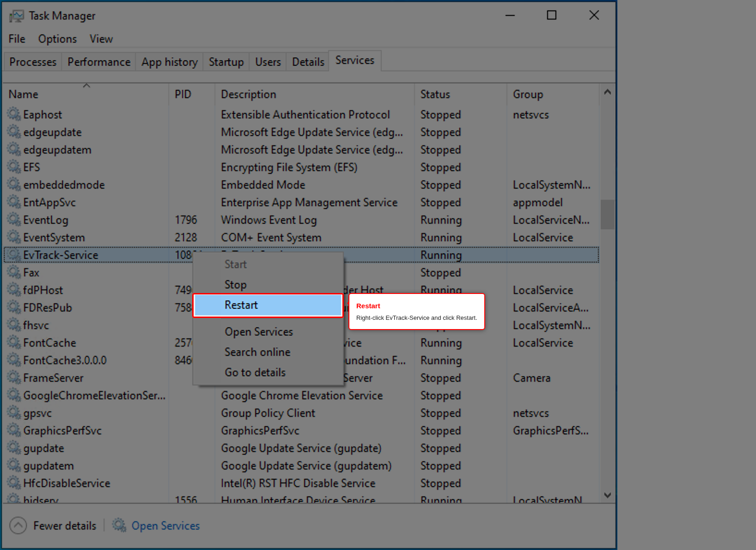Click gear icon beside embeddedmode

(x=14, y=184)
